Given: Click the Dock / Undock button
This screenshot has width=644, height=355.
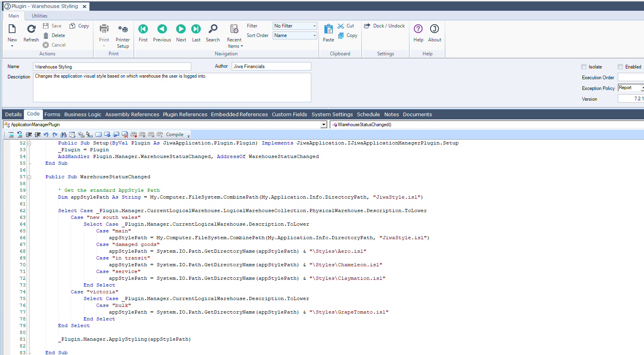Looking at the screenshot, I should [384, 26].
